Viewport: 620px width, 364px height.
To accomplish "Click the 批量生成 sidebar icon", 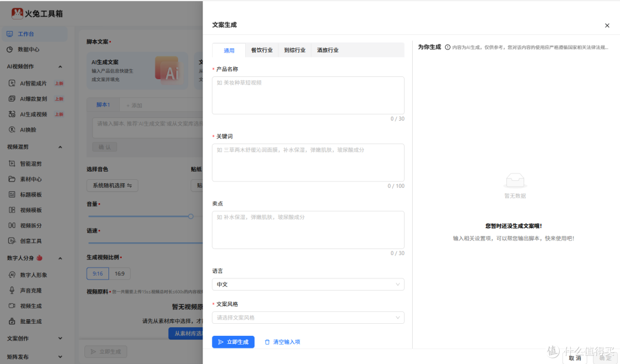I will pos(12,322).
